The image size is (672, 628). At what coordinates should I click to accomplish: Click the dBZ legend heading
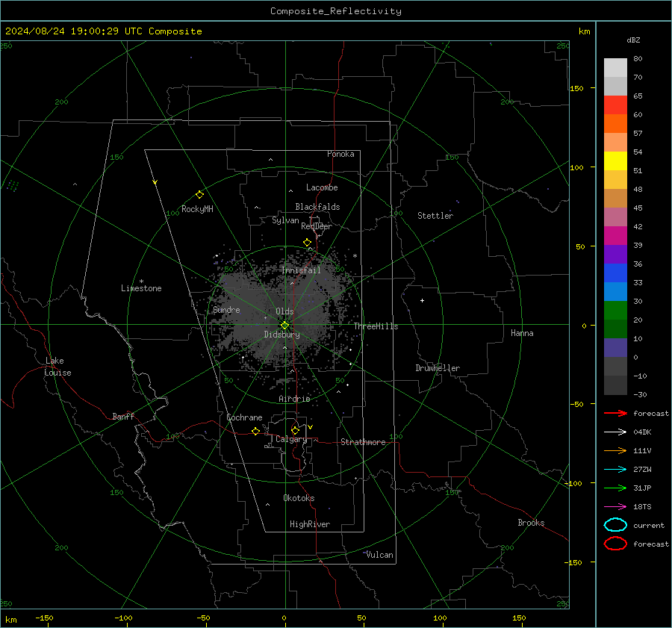(633, 40)
